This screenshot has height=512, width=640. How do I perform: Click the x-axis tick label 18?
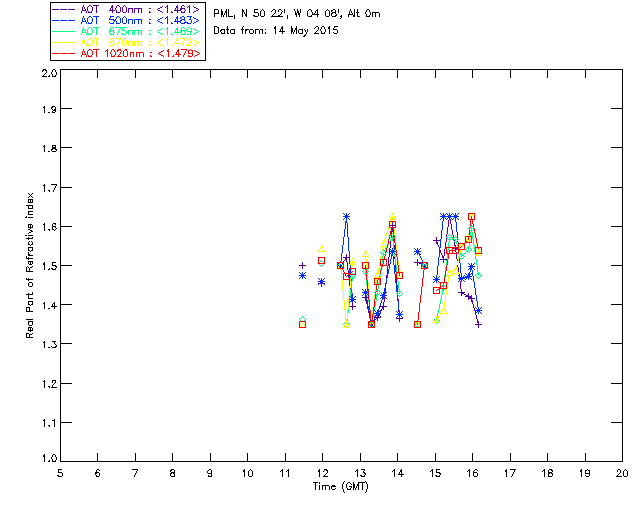pos(547,473)
